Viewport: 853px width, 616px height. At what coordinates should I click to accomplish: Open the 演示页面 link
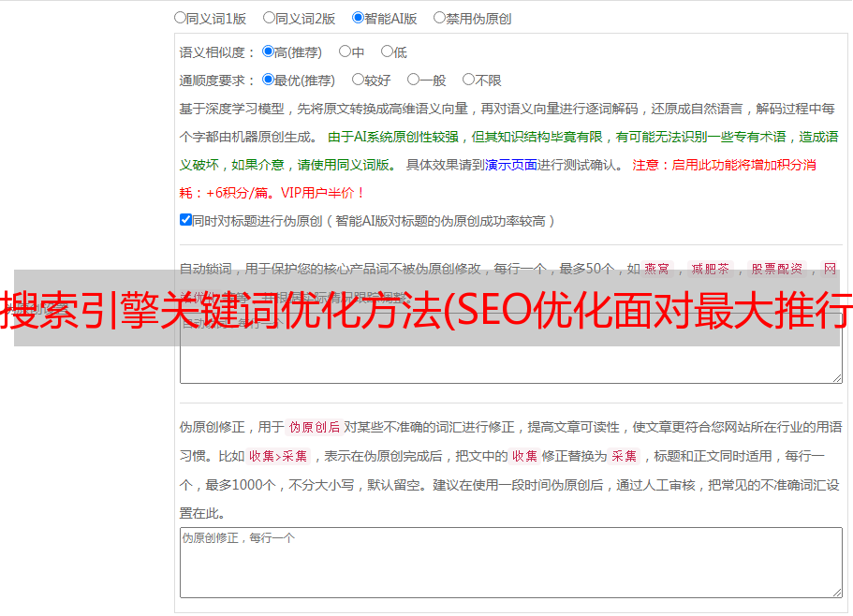tap(511, 165)
